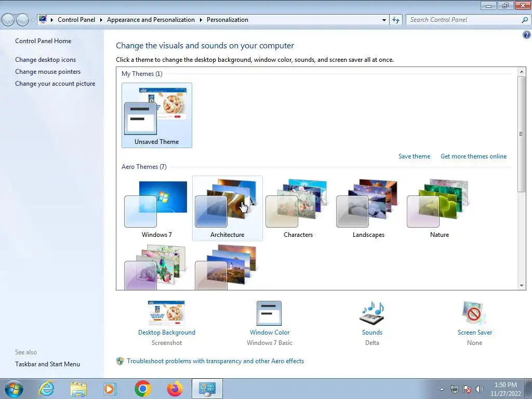Click the help question mark icon
This screenshot has width=532, height=399.
[527, 35]
